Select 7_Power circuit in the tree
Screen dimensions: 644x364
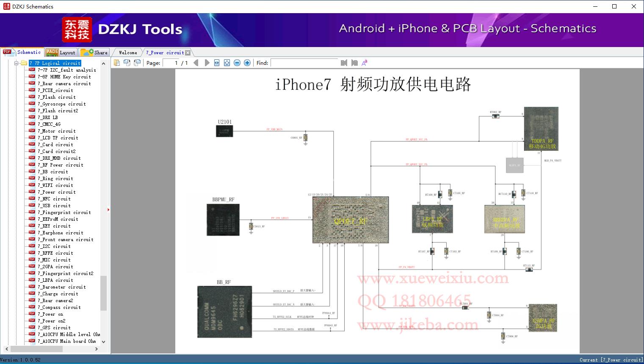tap(57, 192)
